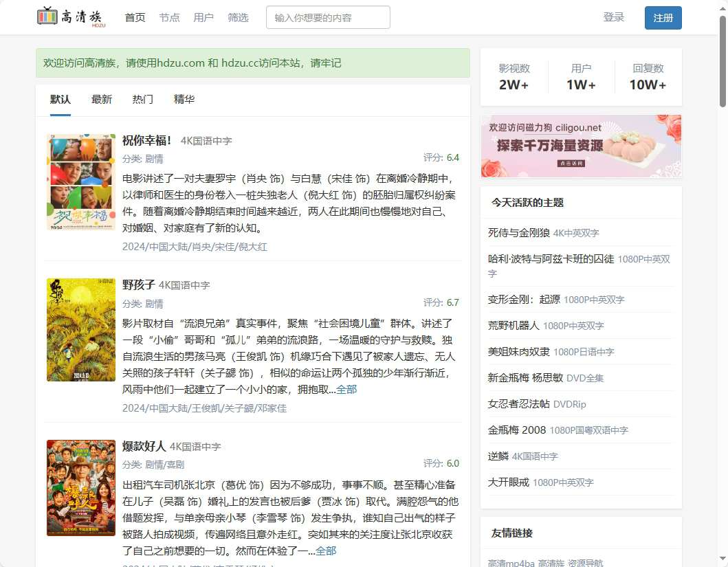Click the search box in the header
Image resolution: width=728 pixels, height=567 pixels.
coord(328,17)
